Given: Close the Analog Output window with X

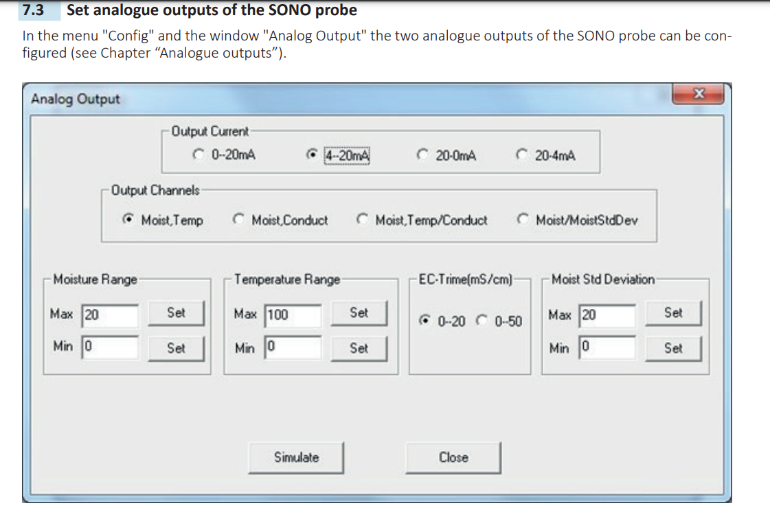Looking at the screenshot, I should [x=698, y=93].
